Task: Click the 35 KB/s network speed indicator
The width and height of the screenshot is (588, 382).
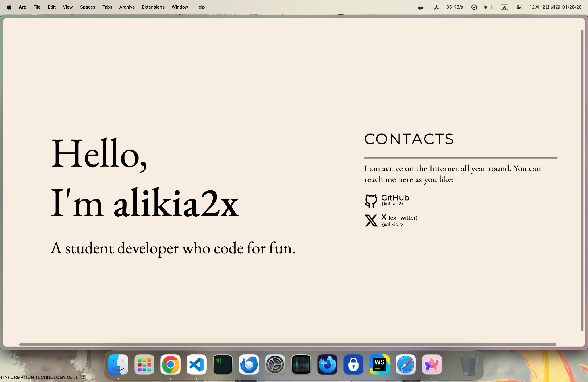Action: [x=454, y=7]
